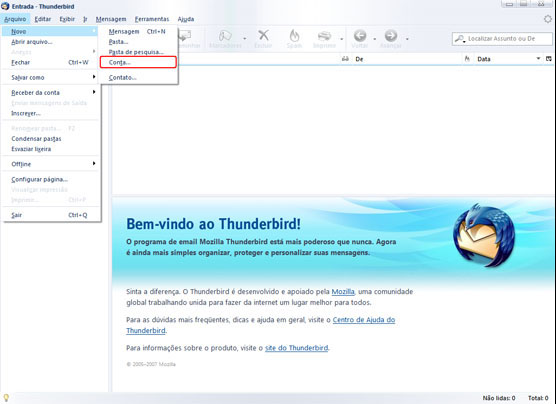The width and height of the screenshot is (556, 404).
Task: Open the Marcadores dropdown arrow
Action: tap(244, 38)
